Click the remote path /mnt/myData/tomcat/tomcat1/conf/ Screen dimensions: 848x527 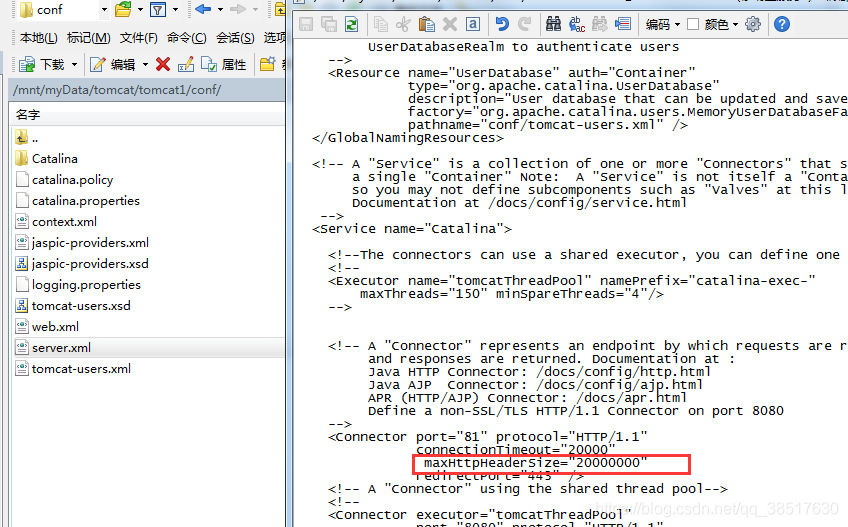(117, 90)
